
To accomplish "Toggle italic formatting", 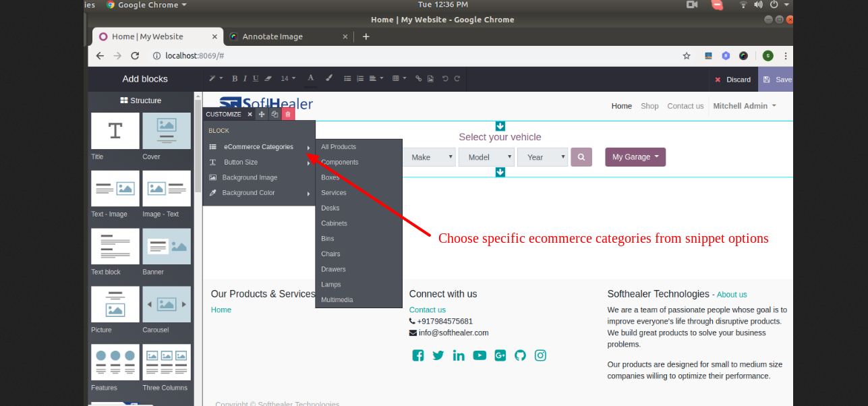I will 245,78.
